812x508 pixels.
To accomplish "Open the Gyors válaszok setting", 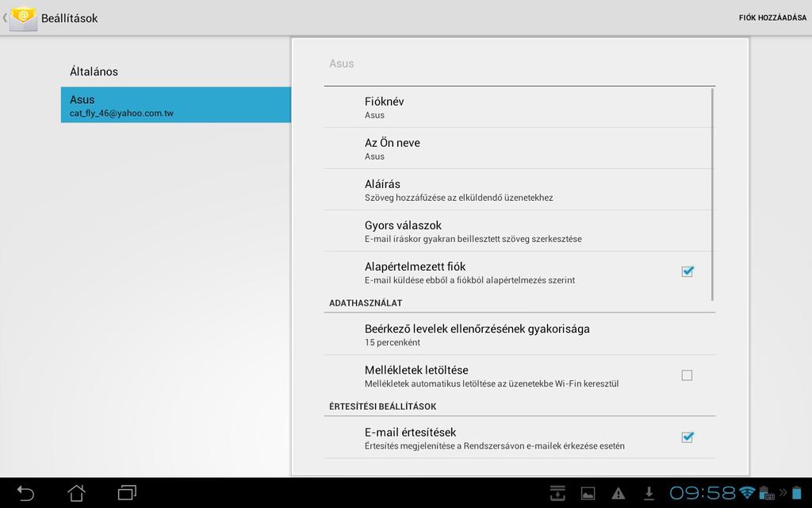I will click(x=519, y=231).
